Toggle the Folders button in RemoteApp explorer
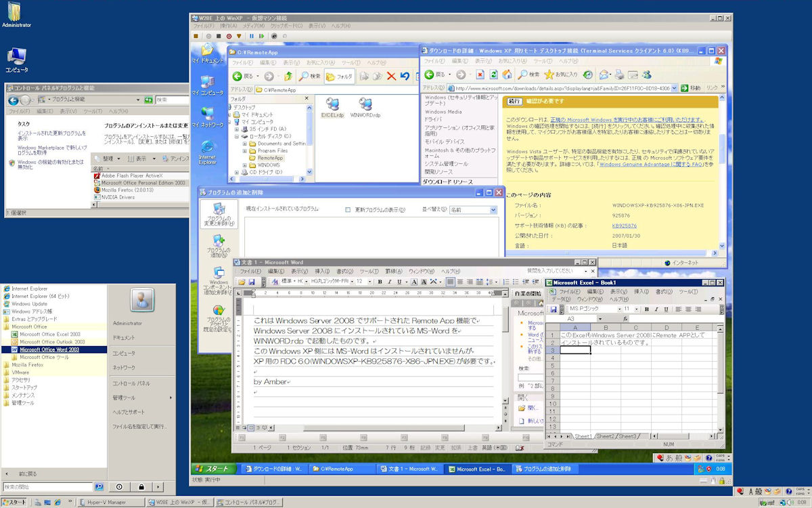 [340, 77]
